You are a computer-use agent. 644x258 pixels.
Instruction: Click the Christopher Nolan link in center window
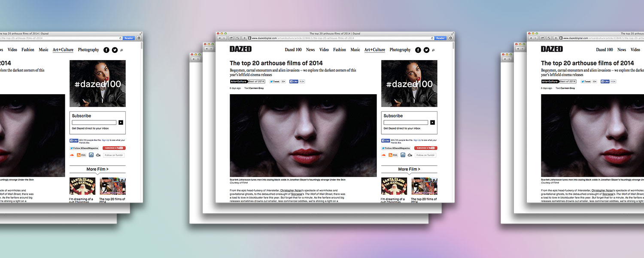(292, 190)
